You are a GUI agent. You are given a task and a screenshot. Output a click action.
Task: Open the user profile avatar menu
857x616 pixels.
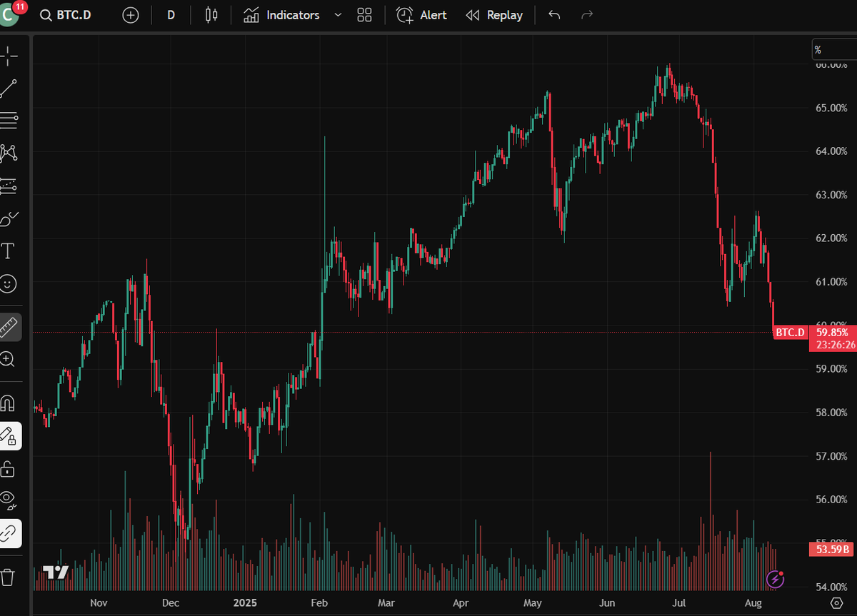coord(10,15)
